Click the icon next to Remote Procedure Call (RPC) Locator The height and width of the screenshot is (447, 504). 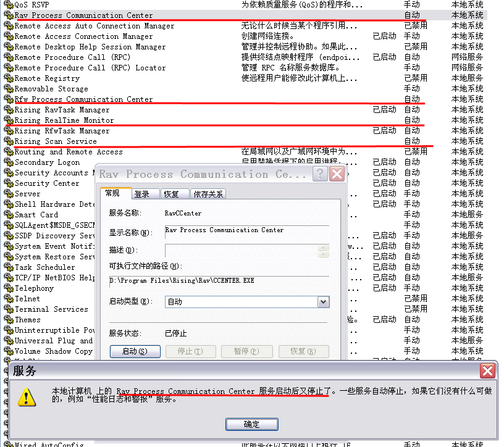tap(9, 68)
